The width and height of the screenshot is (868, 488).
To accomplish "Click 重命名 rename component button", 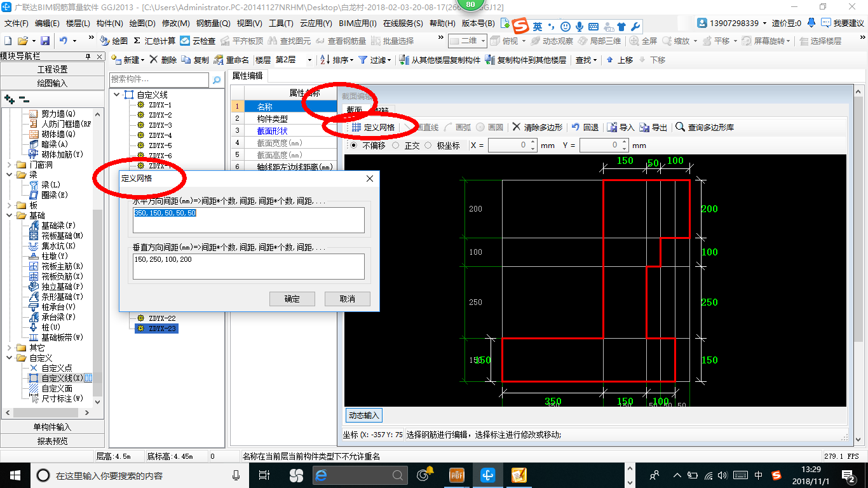I will [x=231, y=60].
